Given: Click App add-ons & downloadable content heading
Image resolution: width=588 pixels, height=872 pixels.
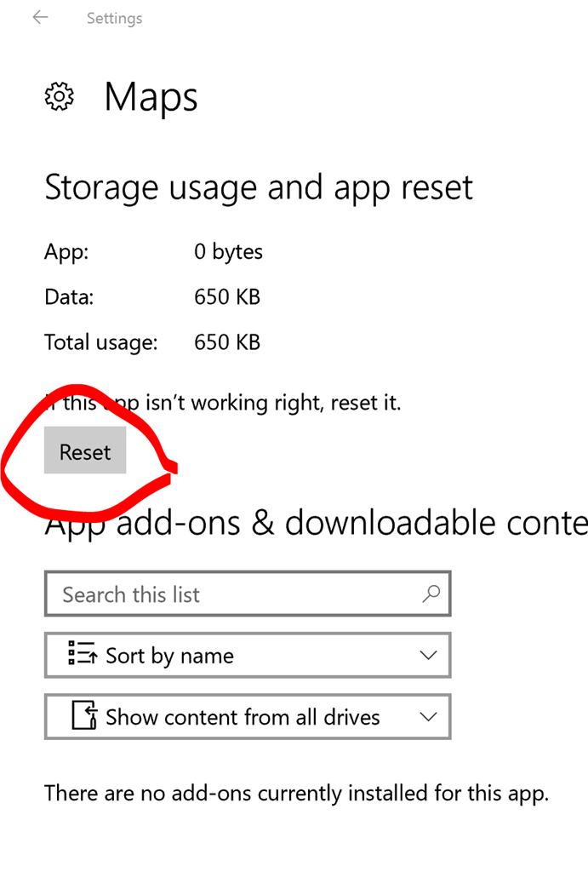Looking at the screenshot, I should pos(317,524).
